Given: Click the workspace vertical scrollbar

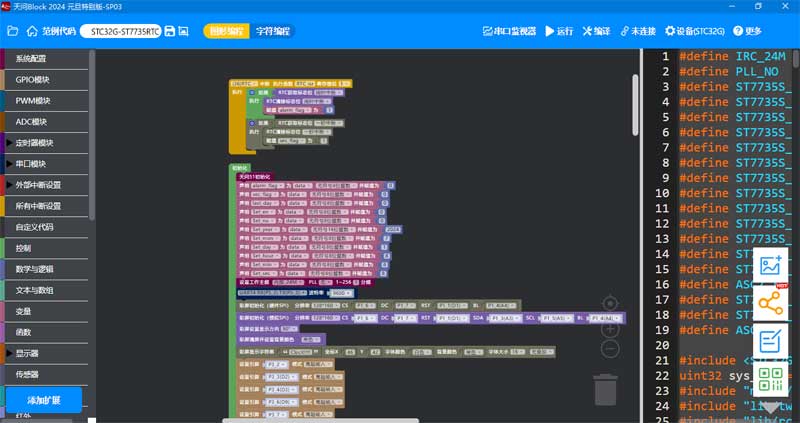Looking at the screenshot, I should point(635,105).
